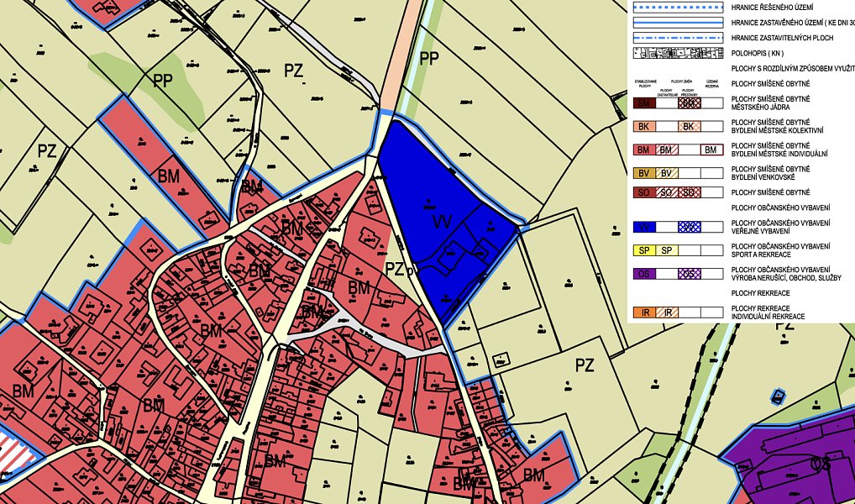Click the solid purple OS legend swatch
The image size is (855, 504).
click(644, 274)
